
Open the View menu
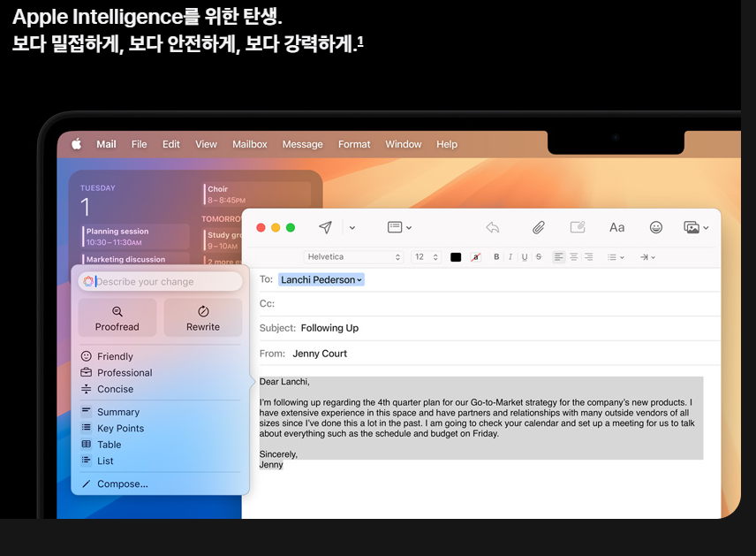click(x=206, y=144)
